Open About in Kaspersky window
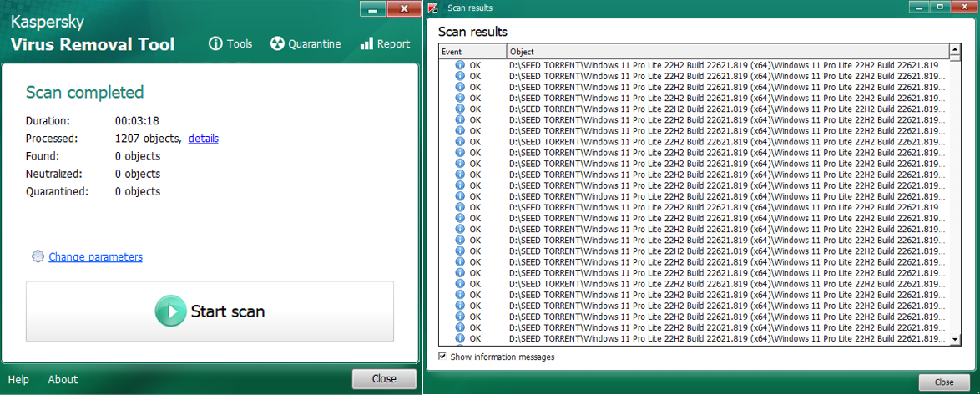Image resolution: width=980 pixels, height=395 pixels. pyautogui.click(x=63, y=379)
